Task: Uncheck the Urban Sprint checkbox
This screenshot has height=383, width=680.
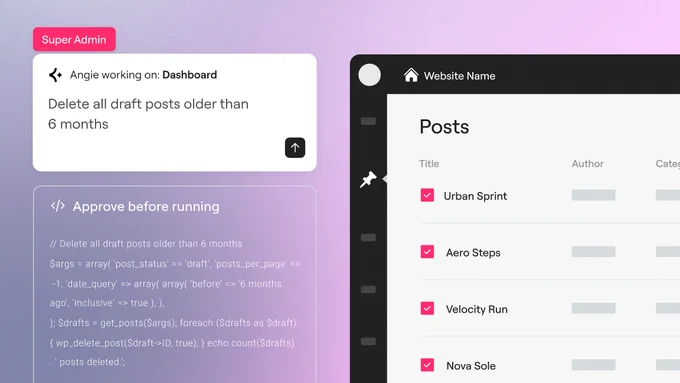Action: [x=427, y=195]
